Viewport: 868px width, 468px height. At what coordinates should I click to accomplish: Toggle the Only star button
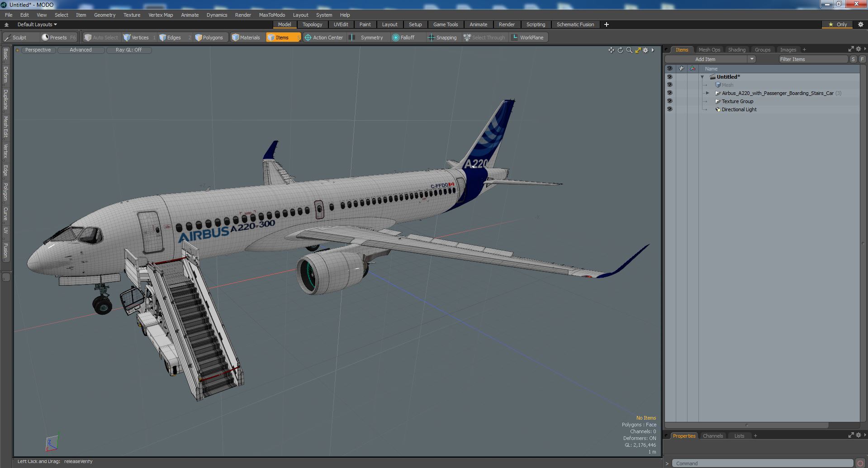[838, 24]
